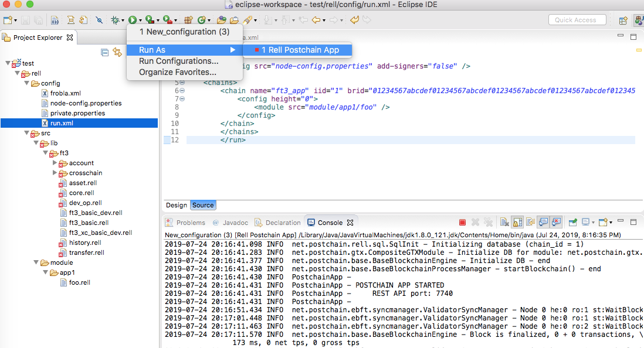Collapse the src folder

click(x=27, y=133)
